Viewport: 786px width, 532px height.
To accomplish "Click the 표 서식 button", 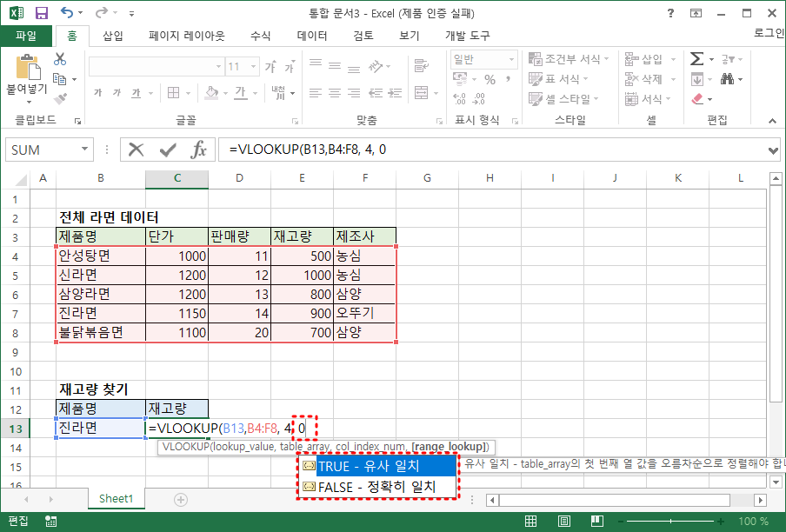I will coord(558,79).
